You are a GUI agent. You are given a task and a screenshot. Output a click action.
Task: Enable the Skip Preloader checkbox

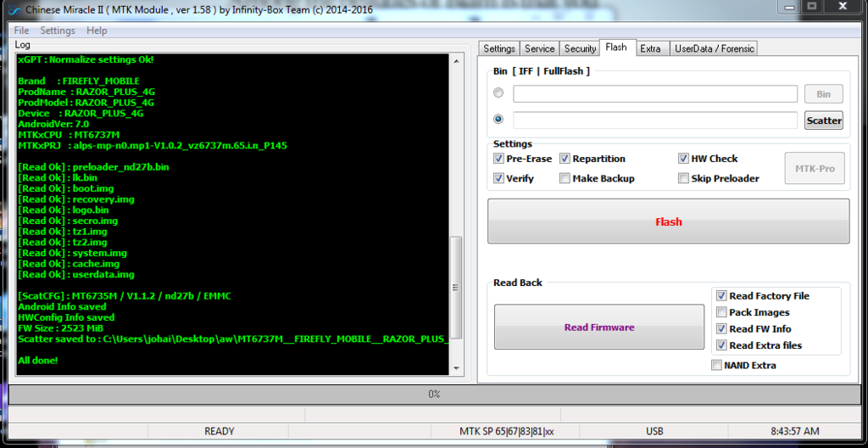pyautogui.click(x=683, y=178)
